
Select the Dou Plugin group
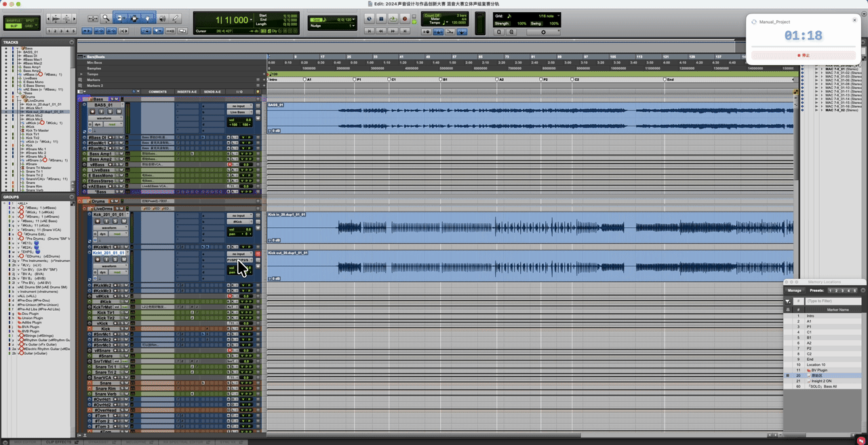point(30,313)
